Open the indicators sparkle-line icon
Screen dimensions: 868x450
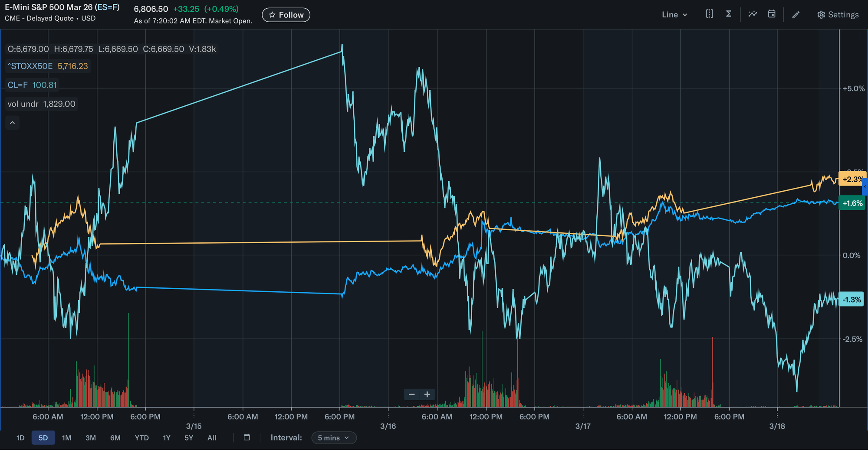point(753,14)
